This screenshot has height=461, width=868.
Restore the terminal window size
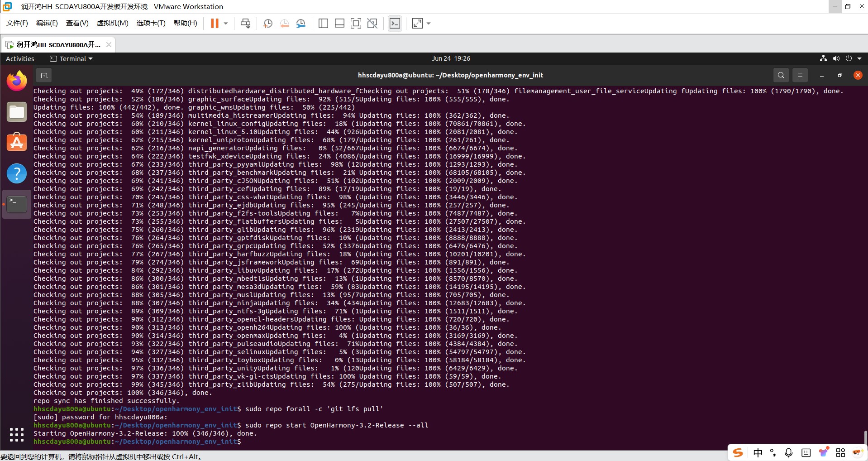839,76
